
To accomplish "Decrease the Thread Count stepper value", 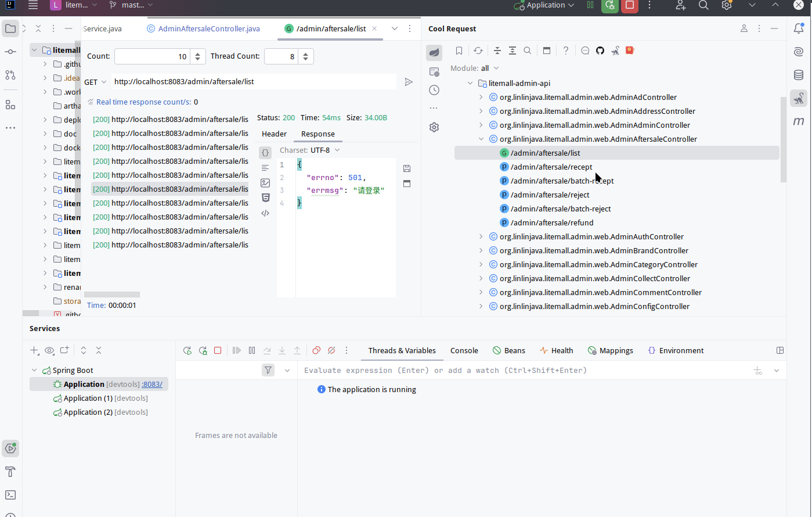I will point(306,59).
